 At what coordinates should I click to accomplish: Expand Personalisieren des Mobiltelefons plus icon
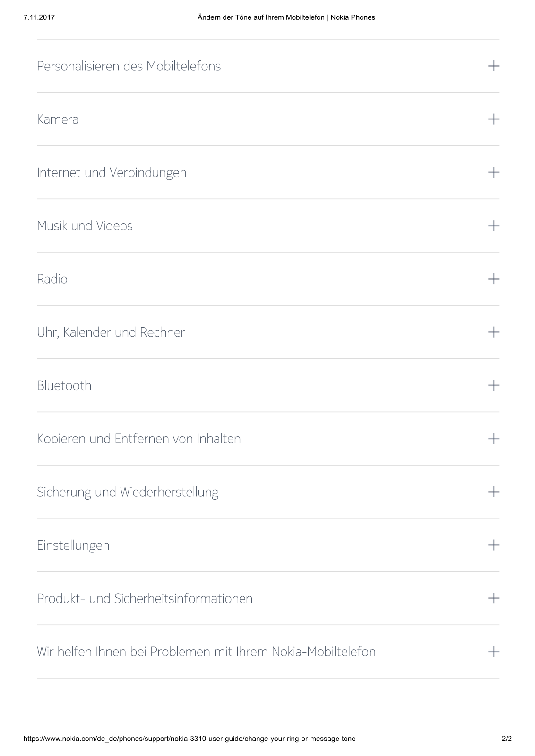(493, 66)
